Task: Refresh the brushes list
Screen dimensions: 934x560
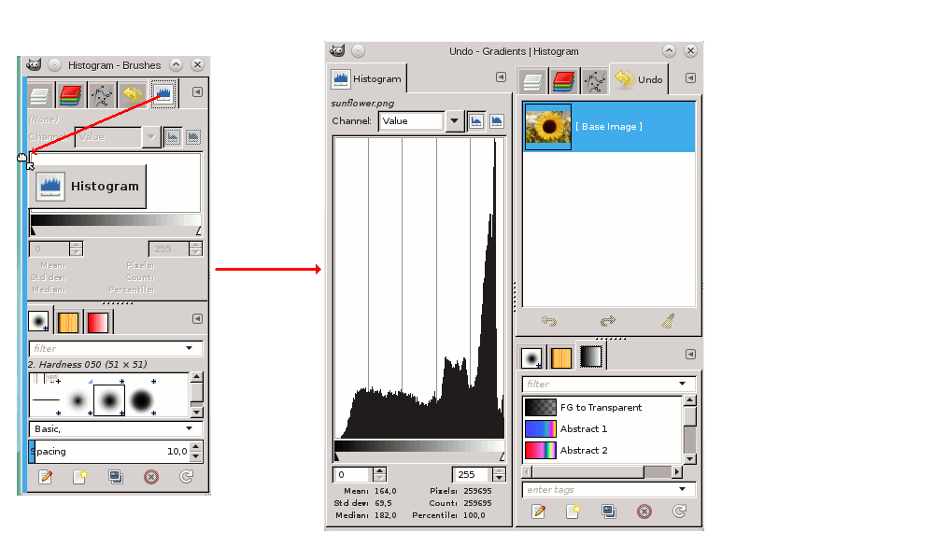Action: [186, 476]
